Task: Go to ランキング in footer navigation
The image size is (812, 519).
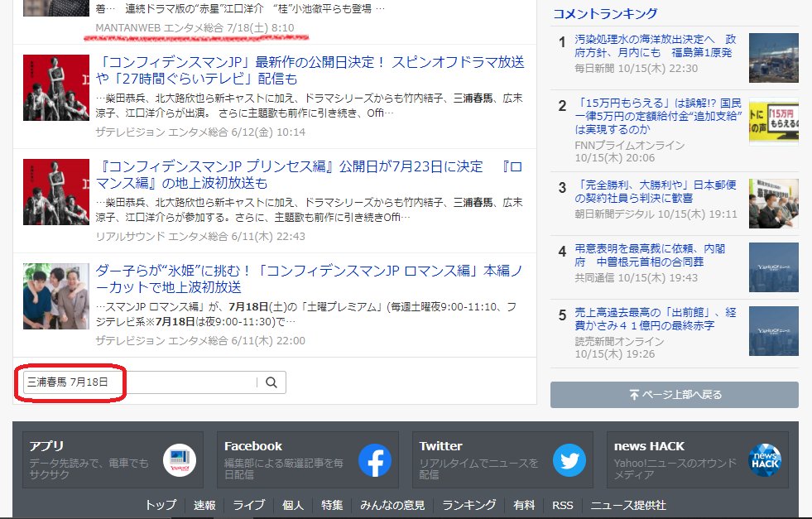Action: pyautogui.click(x=468, y=505)
